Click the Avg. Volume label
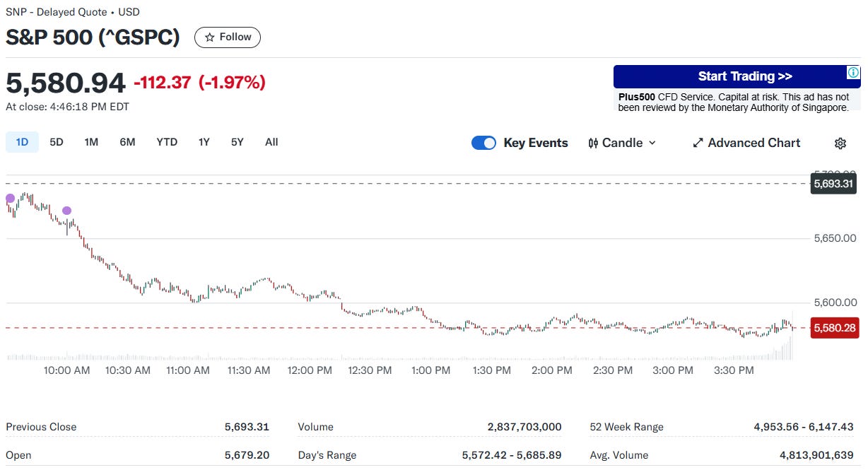Screen dimensions: 868x470 (x=618, y=455)
